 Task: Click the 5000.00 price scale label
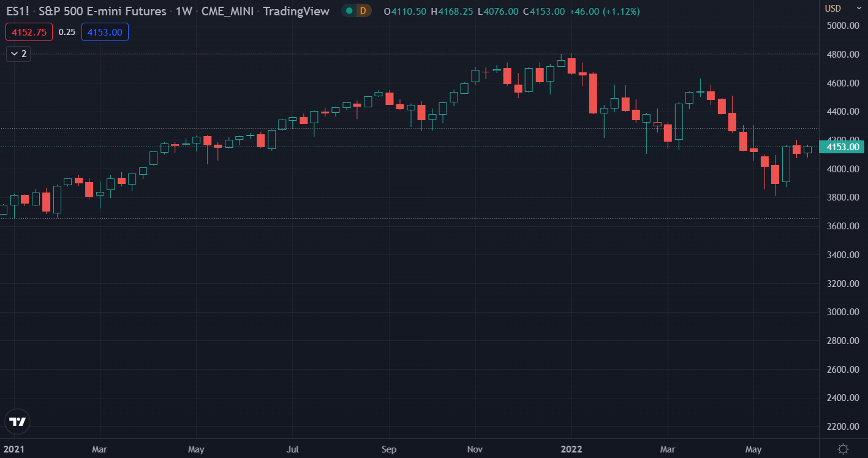[x=843, y=26]
